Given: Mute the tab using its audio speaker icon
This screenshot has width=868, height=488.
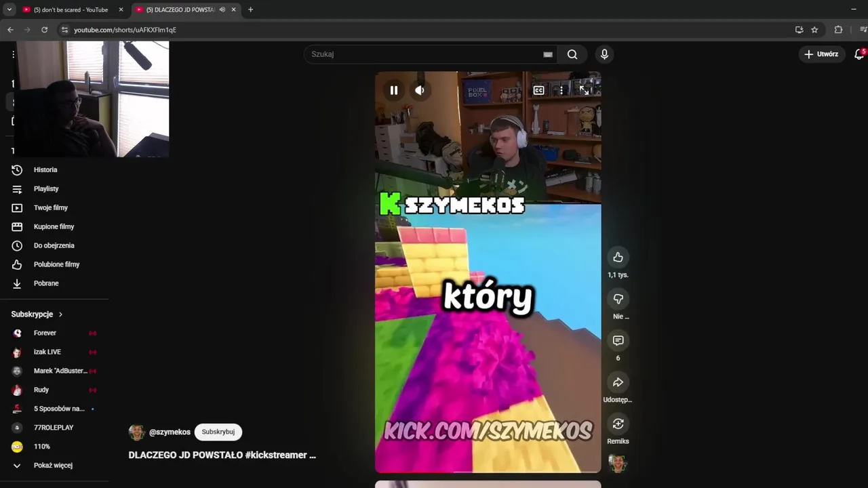Looking at the screenshot, I should (x=222, y=9).
